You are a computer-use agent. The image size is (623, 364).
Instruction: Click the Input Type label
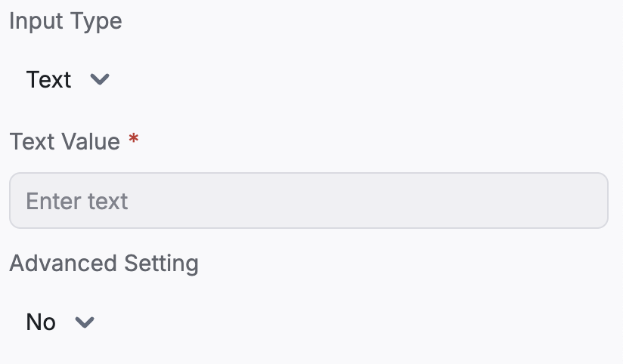[66, 21]
